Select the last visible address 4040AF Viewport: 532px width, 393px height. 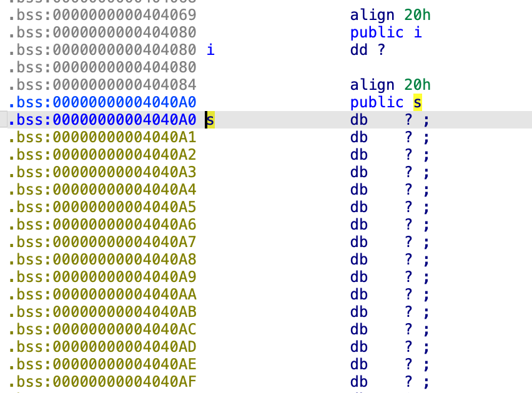(102, 382)
